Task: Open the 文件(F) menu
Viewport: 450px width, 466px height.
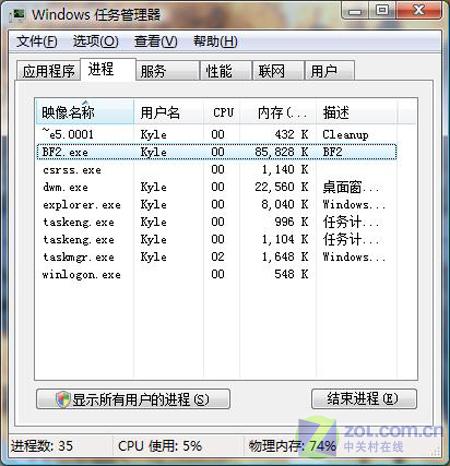Action: (x=37, y=42)
